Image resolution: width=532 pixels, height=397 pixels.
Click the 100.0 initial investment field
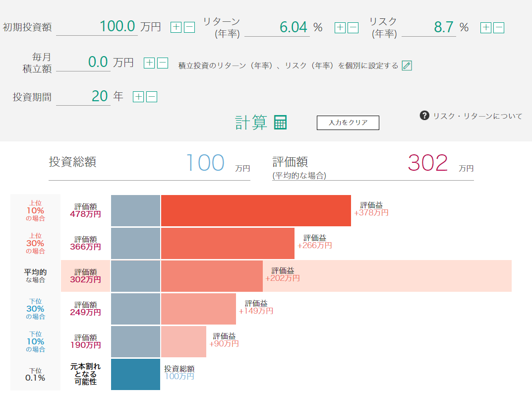(x=97, y=26)
